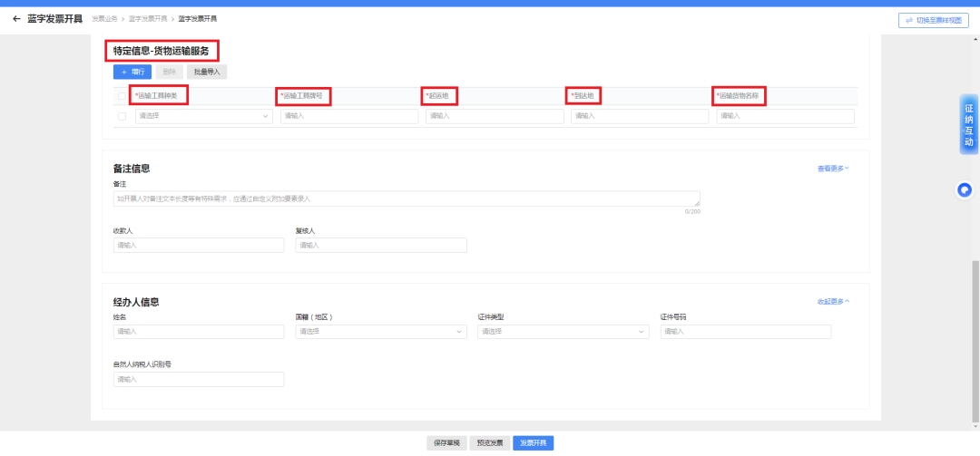980x456 pixels.
Task: Open the middle 蓝字发票开具 breadcrumb link
Action: click(x=148, y=19)
